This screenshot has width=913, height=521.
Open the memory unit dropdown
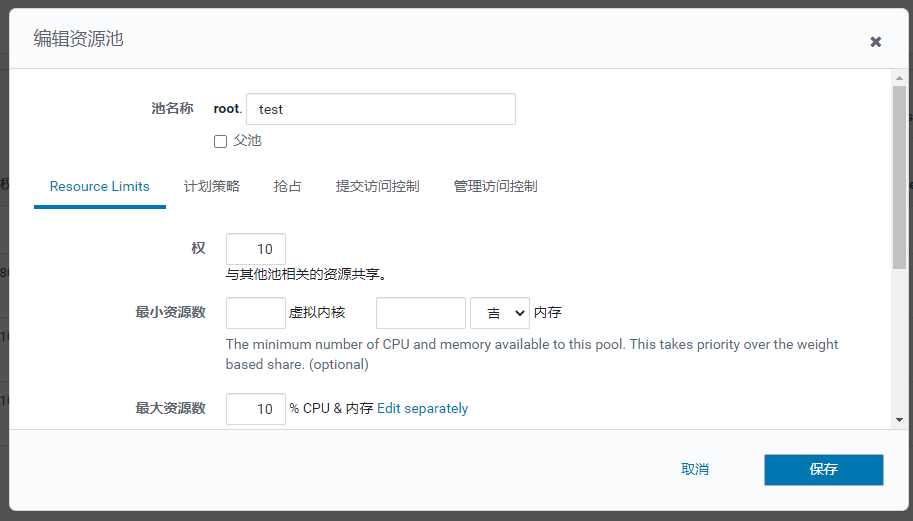tap(499, 313)
